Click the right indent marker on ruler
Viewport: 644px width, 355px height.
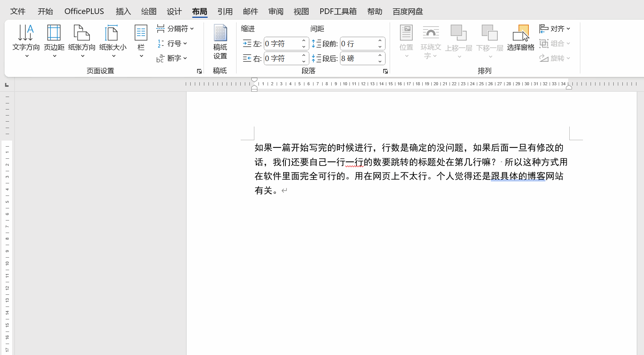[569, 88]
